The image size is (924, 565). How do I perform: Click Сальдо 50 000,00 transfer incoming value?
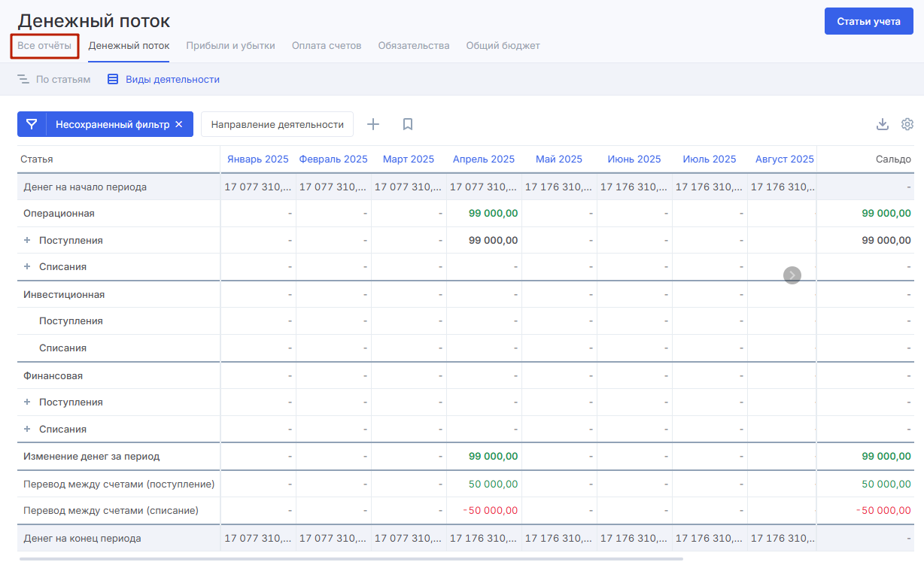click(x=886, y=485)
